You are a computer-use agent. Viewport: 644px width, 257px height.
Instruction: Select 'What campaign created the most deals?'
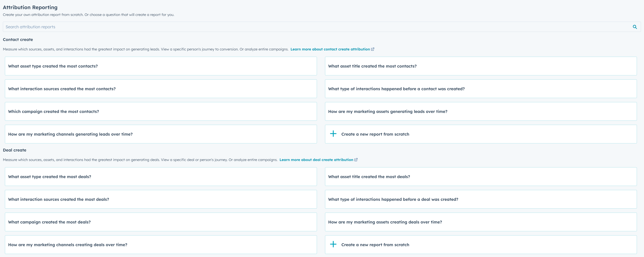pyautogui.click(x=161, y=222)
